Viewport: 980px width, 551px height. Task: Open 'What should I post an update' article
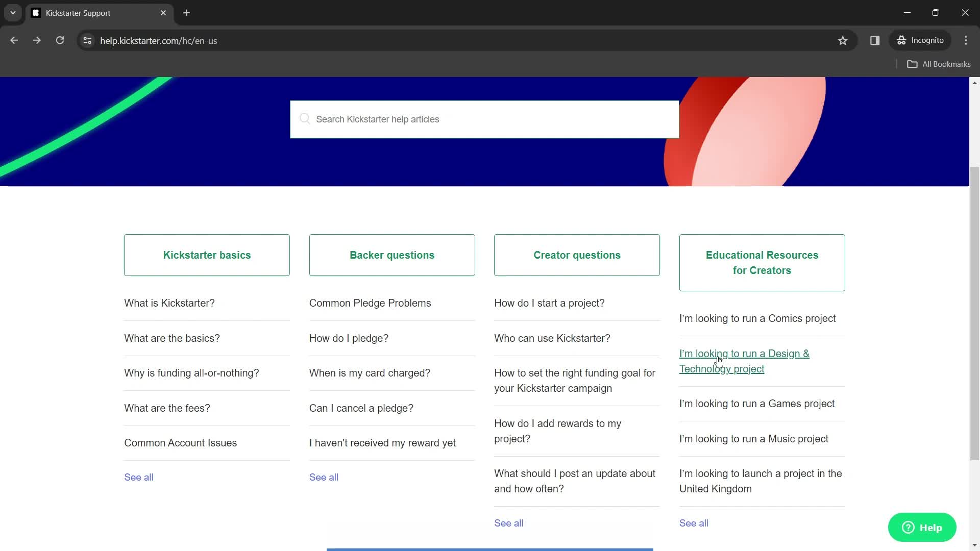tap(575, 481)
